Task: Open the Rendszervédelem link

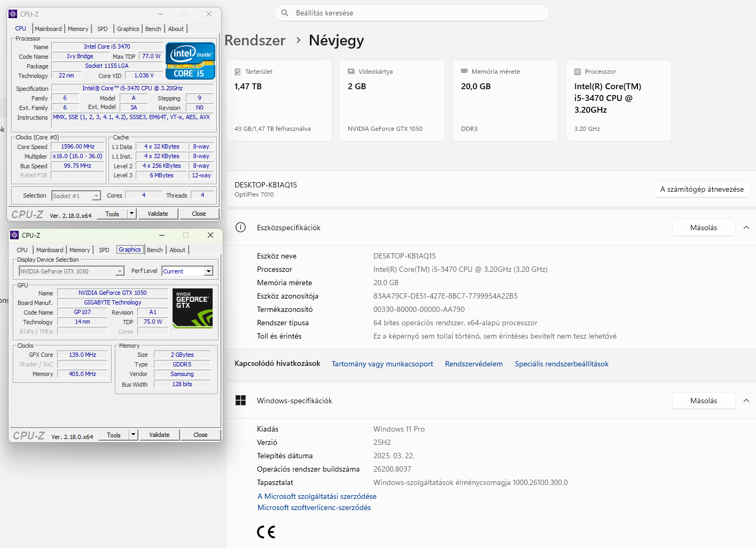Action: point(474,364)
